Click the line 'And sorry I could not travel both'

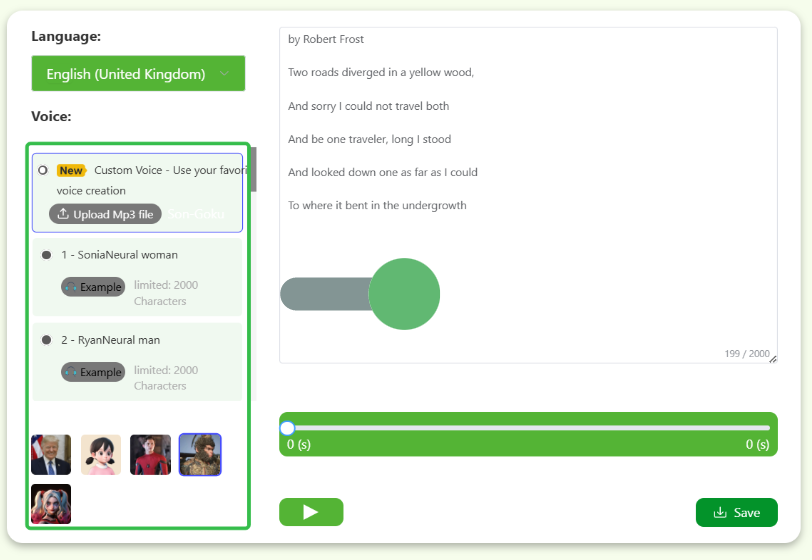(368, 106)
